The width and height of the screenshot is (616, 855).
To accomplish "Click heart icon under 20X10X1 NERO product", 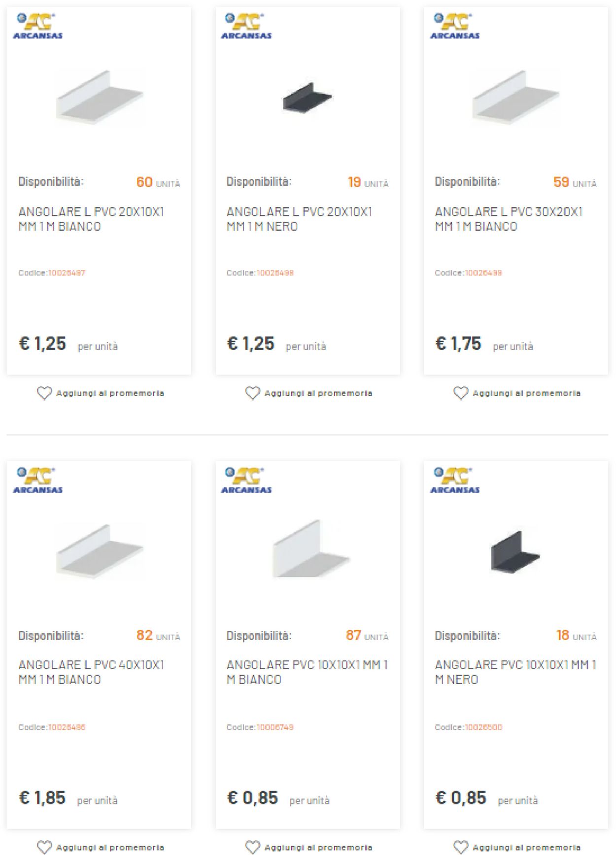I will coord(252,393).
